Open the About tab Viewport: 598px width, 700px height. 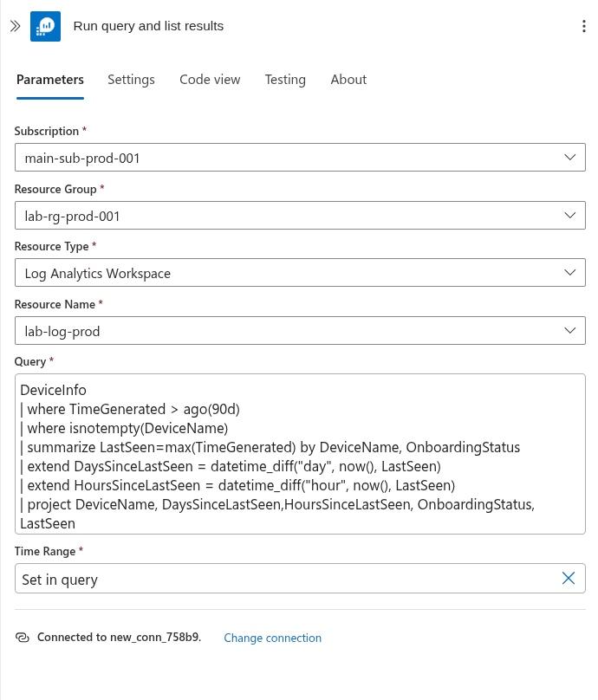pos(348,80)
